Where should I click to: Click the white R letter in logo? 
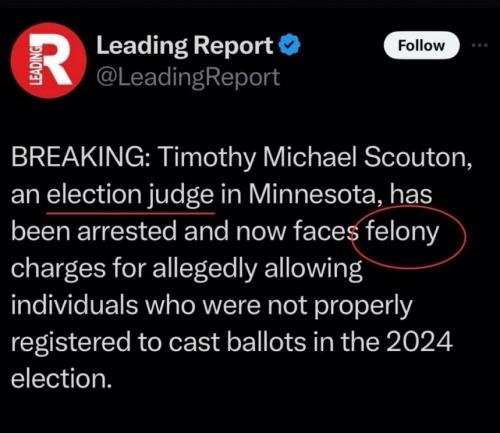point(55,59)
